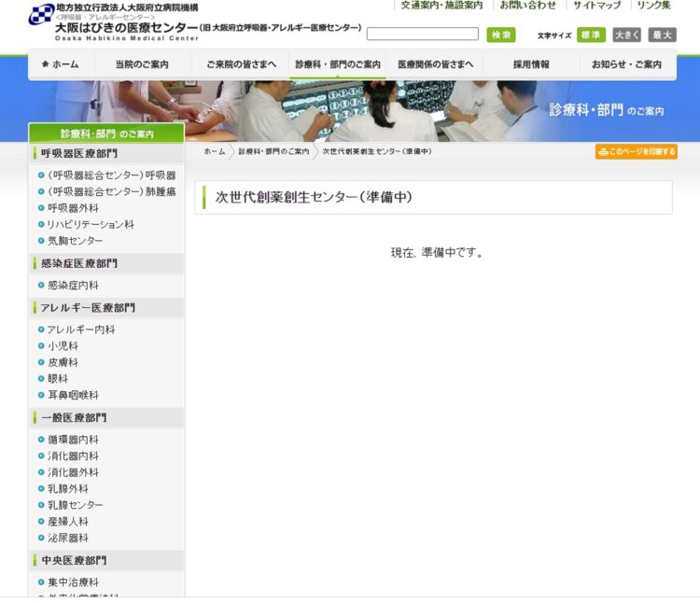Open 産婦人科 sidebar link
The width and height of the screenshot is (700, 603).
click(x=68, y=521)
